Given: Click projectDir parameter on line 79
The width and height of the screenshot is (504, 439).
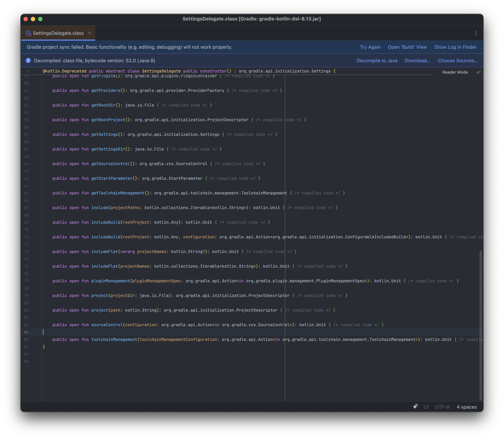Looking at the screenshot, I should click(x=123, y=295).
